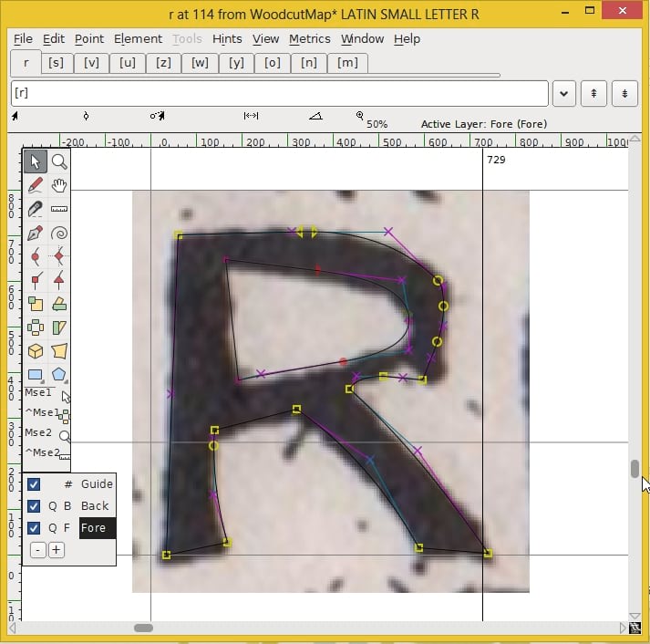650x644 pixels.
Task: Click the [r] word list text field
Action: pyautogui.click(x=279, y=93)
